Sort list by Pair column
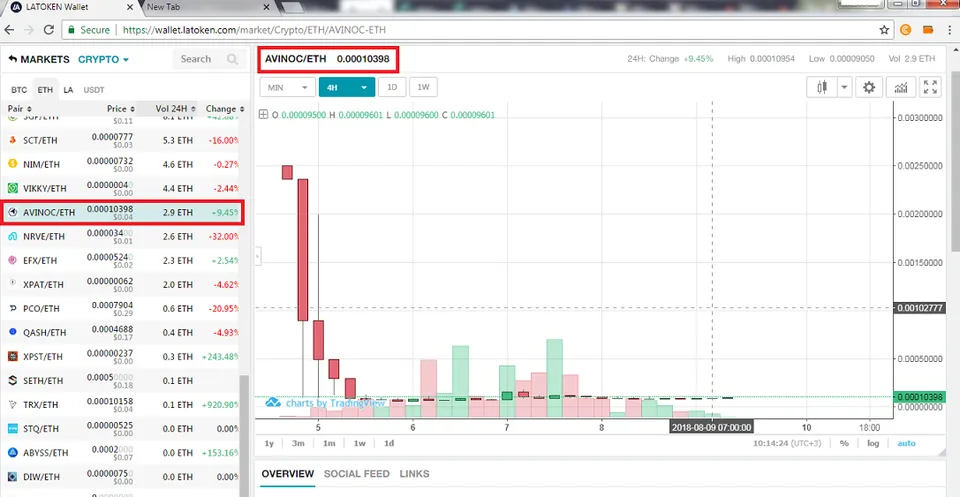This screenshot has width=960, height=497. 20,108
